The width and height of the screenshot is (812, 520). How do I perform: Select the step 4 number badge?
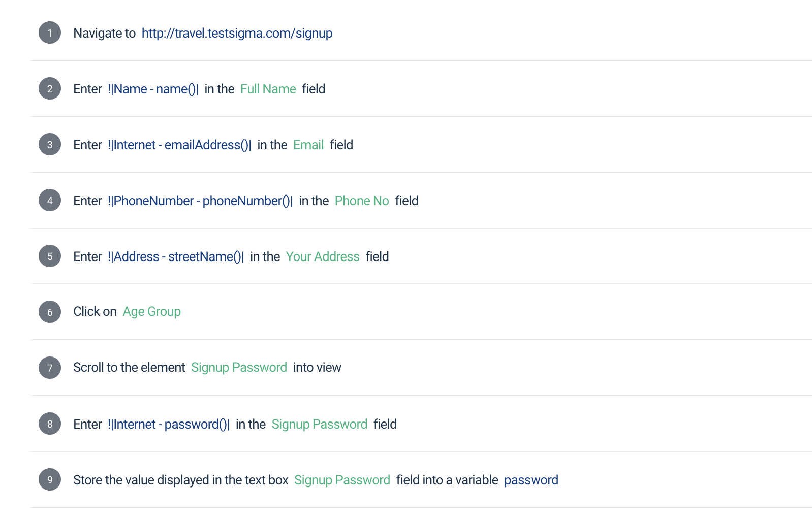tap(50, 200)
